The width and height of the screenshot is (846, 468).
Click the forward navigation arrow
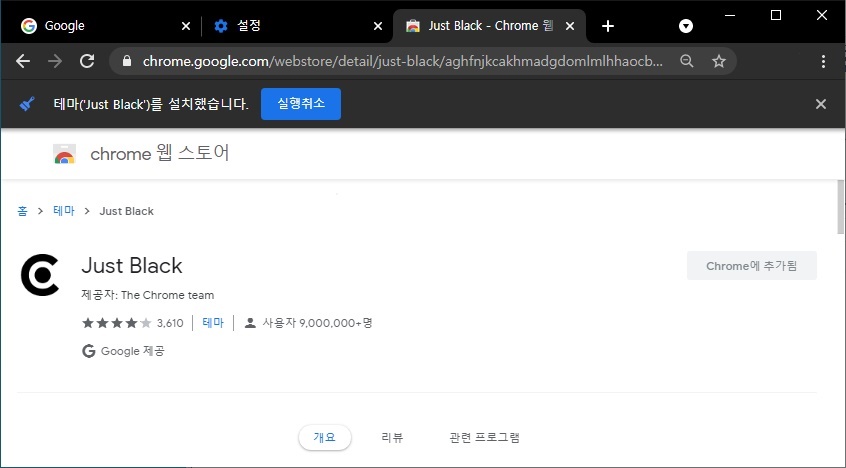(x=54, y=61)
